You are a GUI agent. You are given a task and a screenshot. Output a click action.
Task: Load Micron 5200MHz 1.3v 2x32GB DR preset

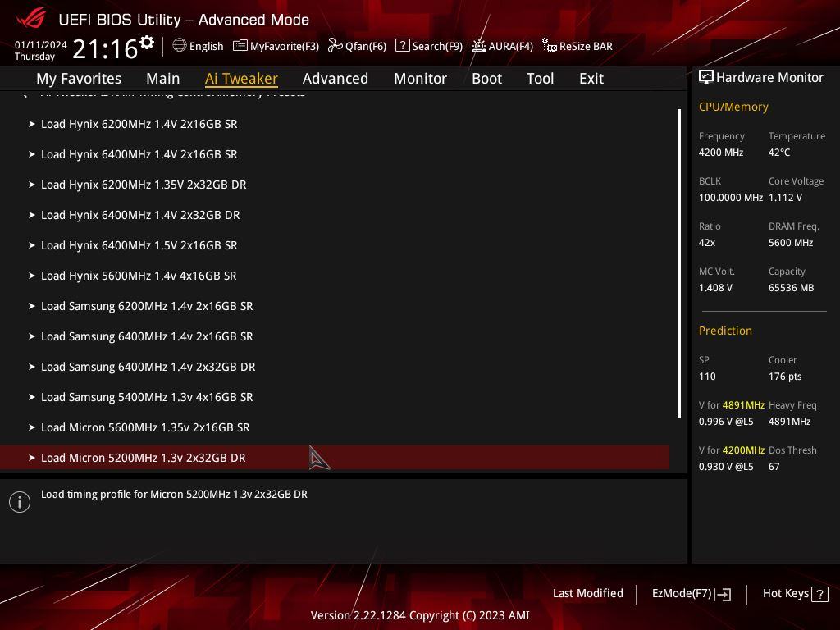[335, 458]
